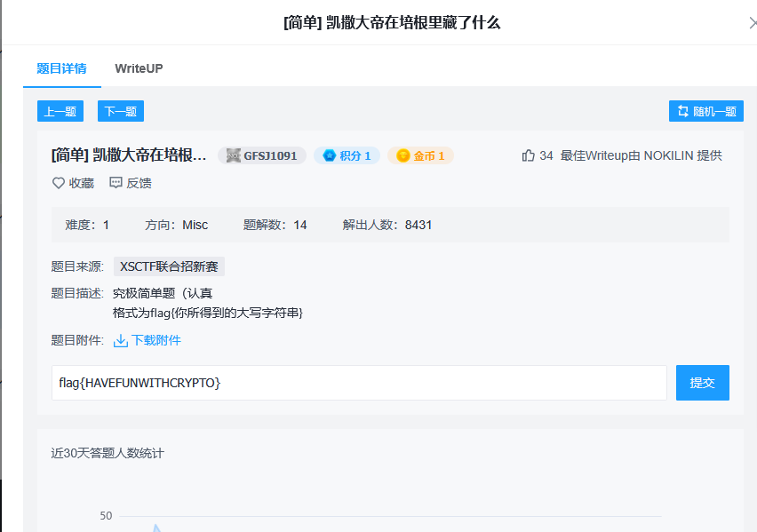Click the shuffle icon in 随机一题
This screenshot has width=757, height=532.
[x=682, y=111]
